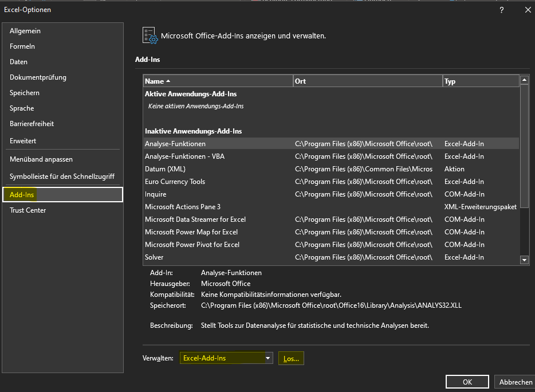535x392 pixels.
Task: Click the Speicherort path ANALYS32.XLL text
Action: [x=331, y=305]
